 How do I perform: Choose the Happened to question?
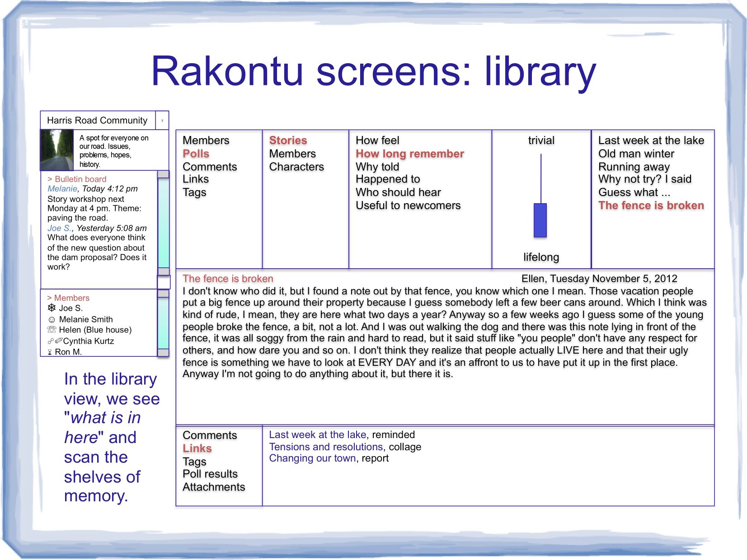(388, 179)
